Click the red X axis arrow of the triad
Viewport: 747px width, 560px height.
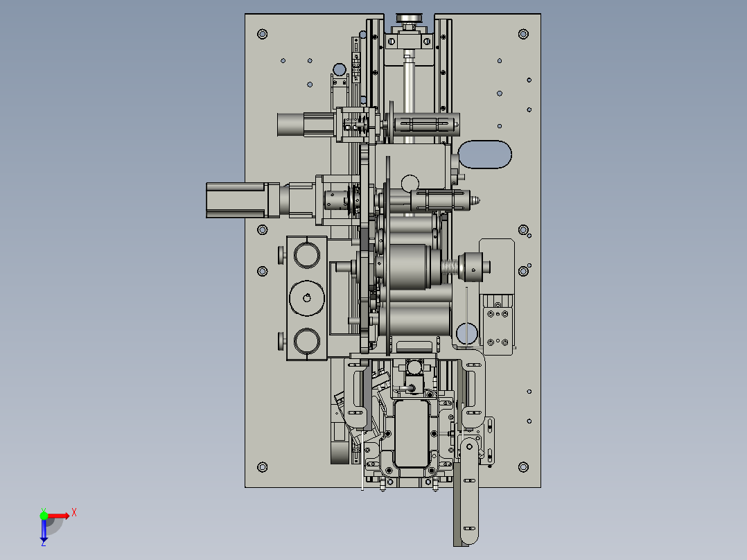(x=59, y=516)
